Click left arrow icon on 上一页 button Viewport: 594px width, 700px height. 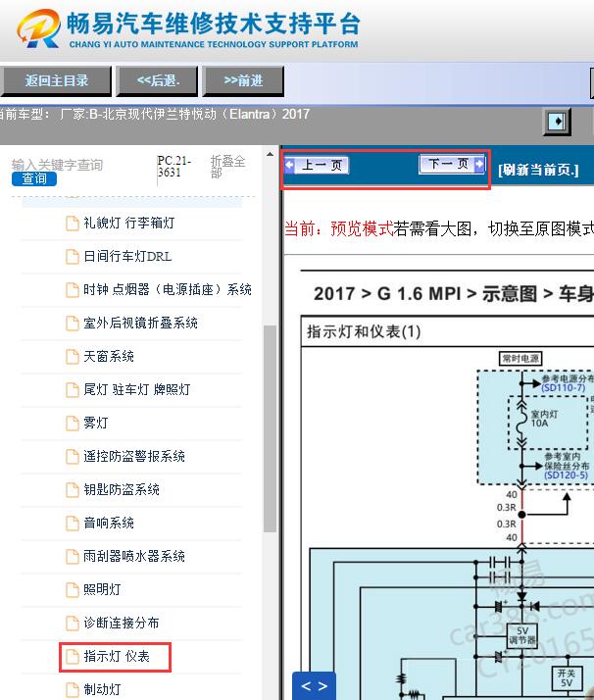tap(289, 165)
